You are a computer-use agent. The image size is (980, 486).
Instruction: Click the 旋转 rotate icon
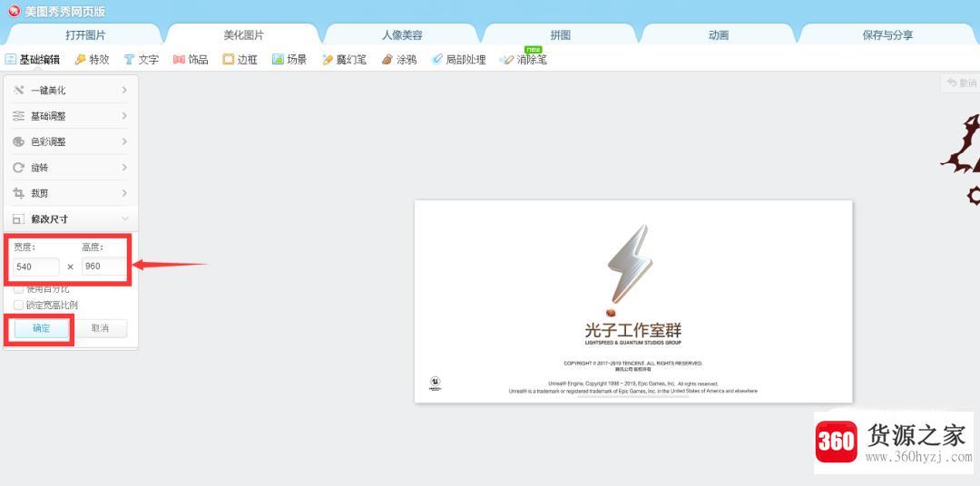(x=19, y=168)
